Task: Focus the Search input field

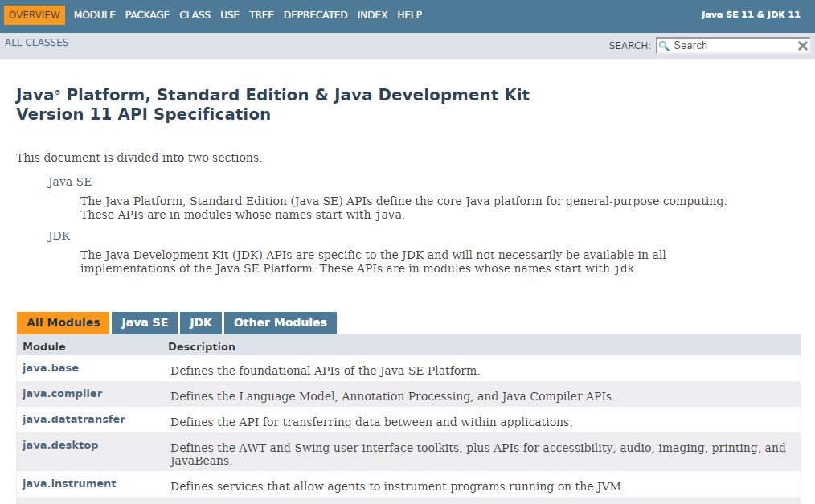Action: click(733, 46)
